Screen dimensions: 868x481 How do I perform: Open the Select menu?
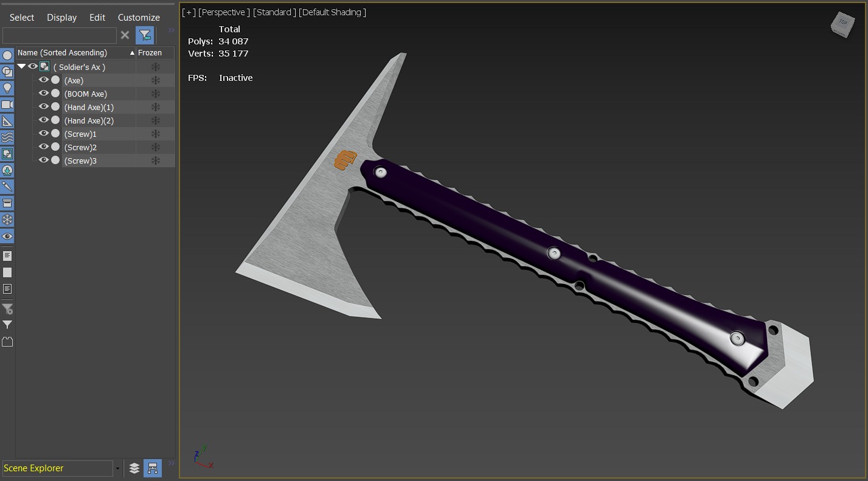pos(22,18)
